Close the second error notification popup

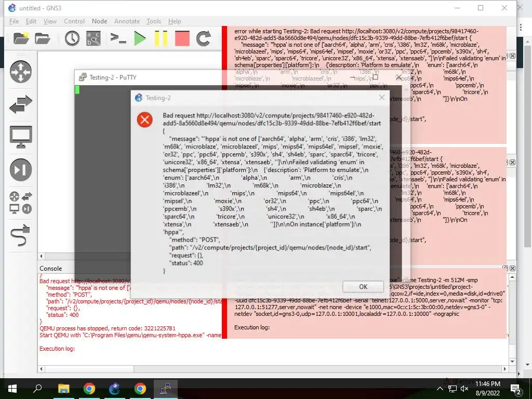[x=512, y=162]
